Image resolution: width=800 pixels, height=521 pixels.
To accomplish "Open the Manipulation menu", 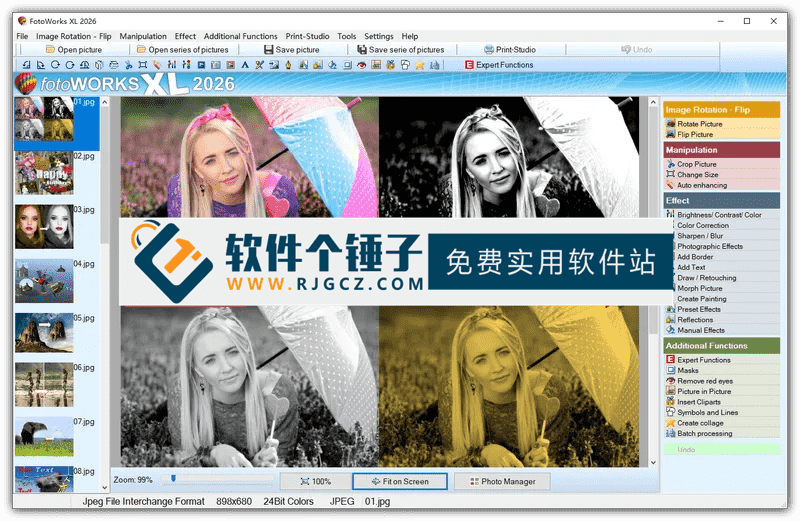I will coord(143,36).
